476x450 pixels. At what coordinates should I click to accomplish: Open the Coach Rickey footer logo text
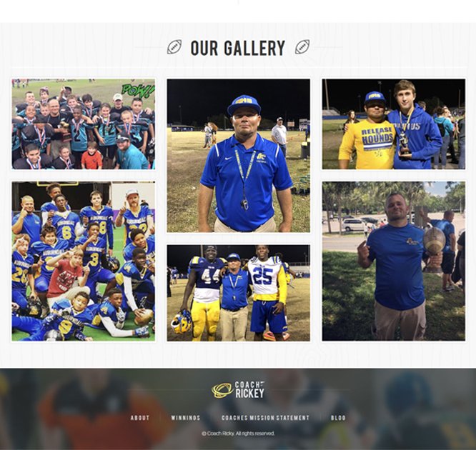point(249,390)
